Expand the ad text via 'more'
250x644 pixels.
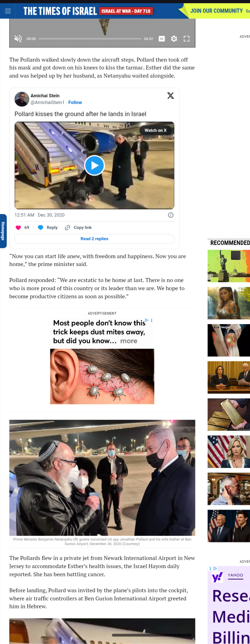[129, 341]
